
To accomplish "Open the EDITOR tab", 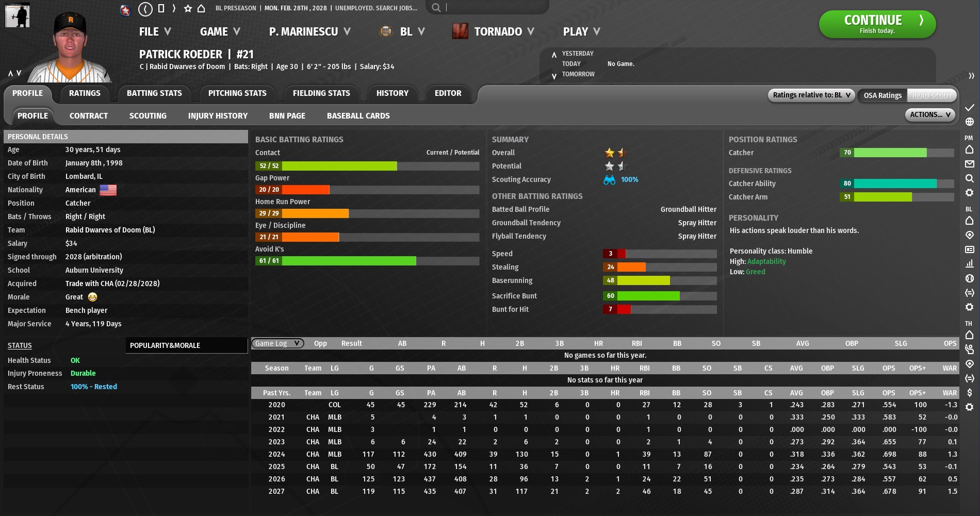I will pyautogui.click(x=448, y=93).
